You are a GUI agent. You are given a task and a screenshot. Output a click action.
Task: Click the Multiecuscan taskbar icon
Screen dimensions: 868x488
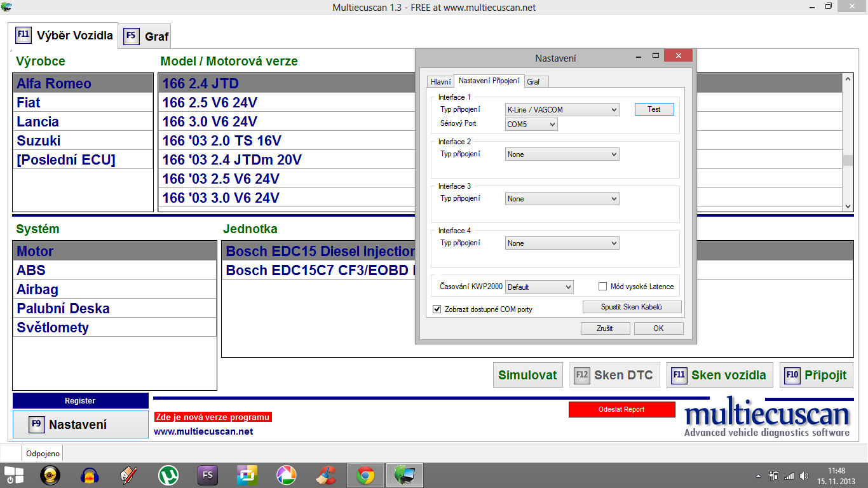click(x=404, y=475)
